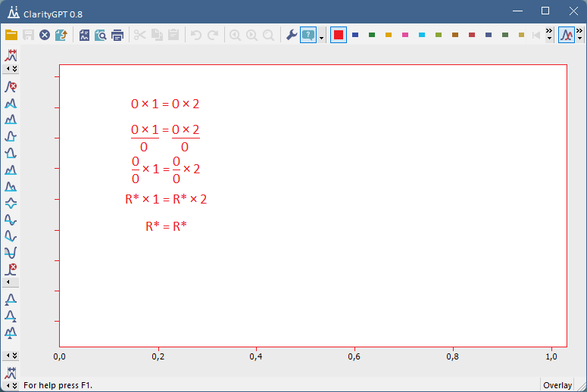Click the round blue X close-file icon

click(x=45, y=35)
